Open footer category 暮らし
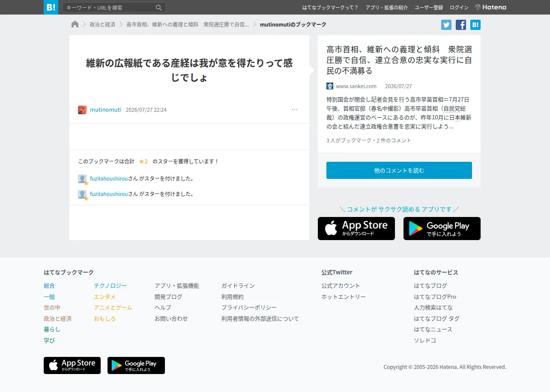The height and width of the screenshot is (392, 550). (52, 330)
